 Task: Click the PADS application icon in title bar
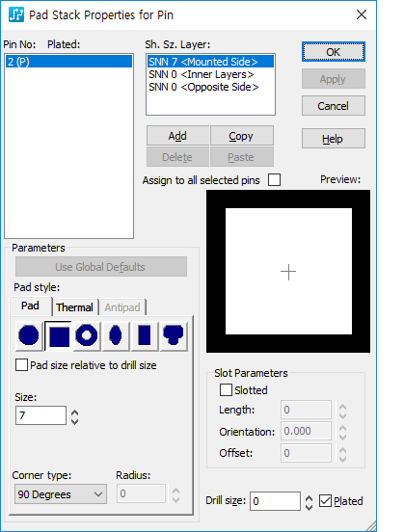click(16, 14)
